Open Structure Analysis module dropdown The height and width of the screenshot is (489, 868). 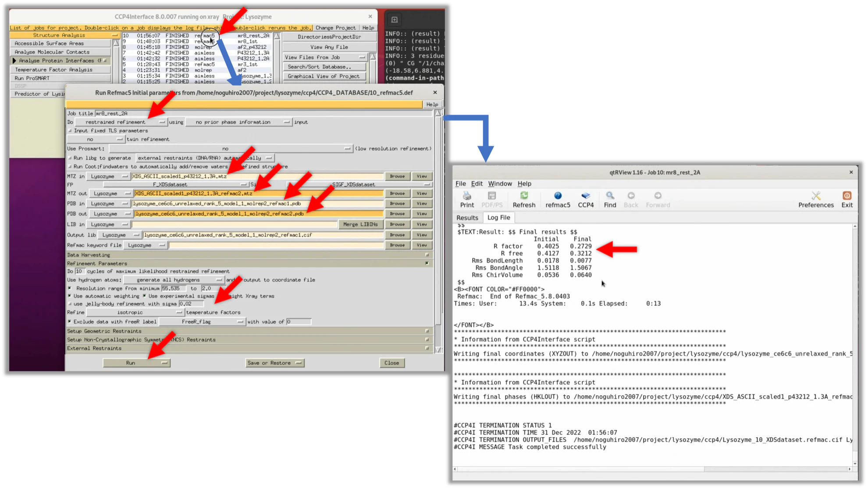[x=64, y=35]
